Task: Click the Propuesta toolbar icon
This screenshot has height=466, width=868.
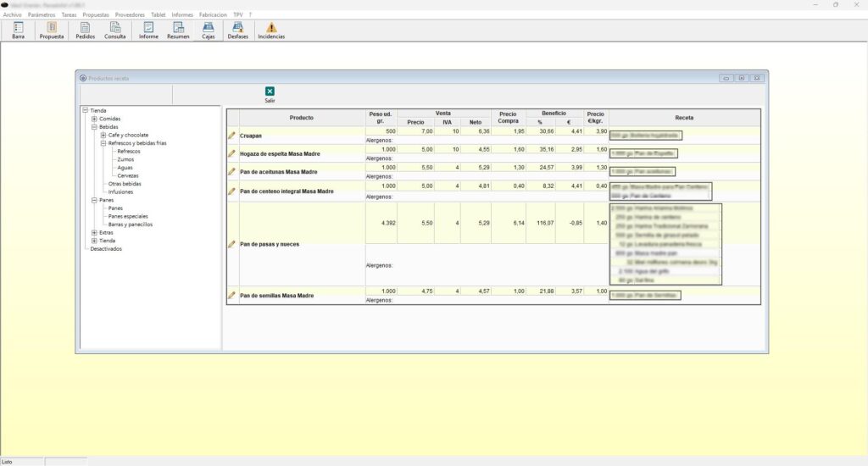Action: point(52,31)
